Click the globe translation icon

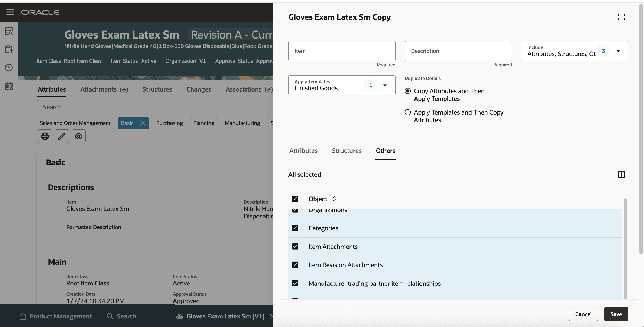click(x=45, y=136)
